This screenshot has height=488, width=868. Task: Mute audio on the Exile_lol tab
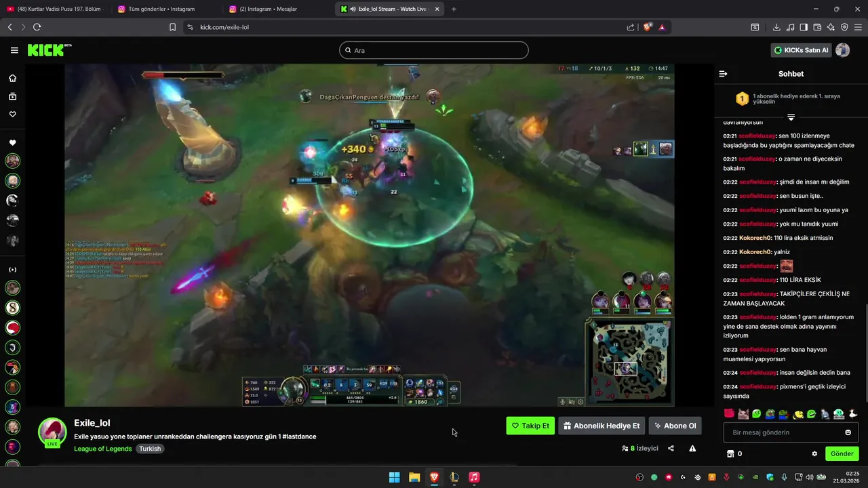click(x=353, y=9)
